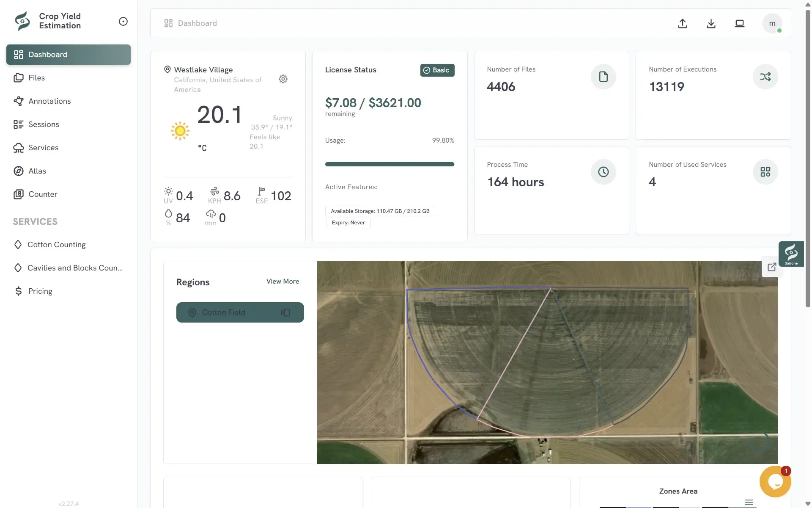The height and width of the screenshot is (508, 812).
Task: Open weather location settings gear
Action: tap(283, 79)
